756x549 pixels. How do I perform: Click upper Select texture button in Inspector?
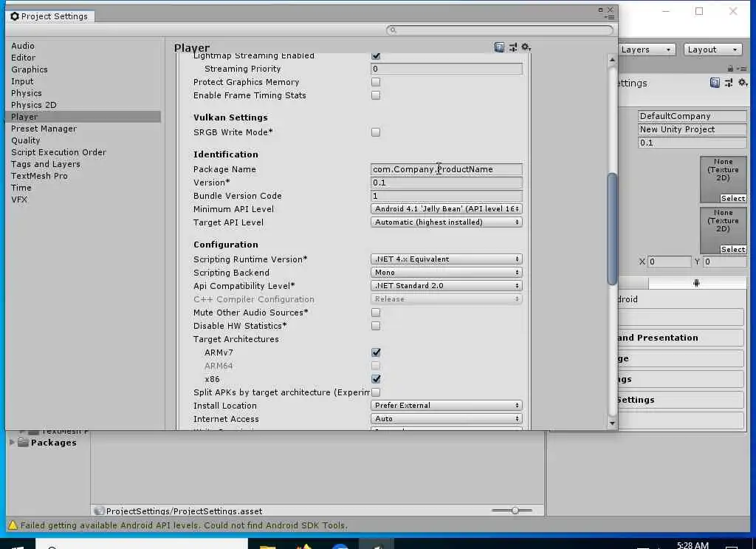(733, 198)
